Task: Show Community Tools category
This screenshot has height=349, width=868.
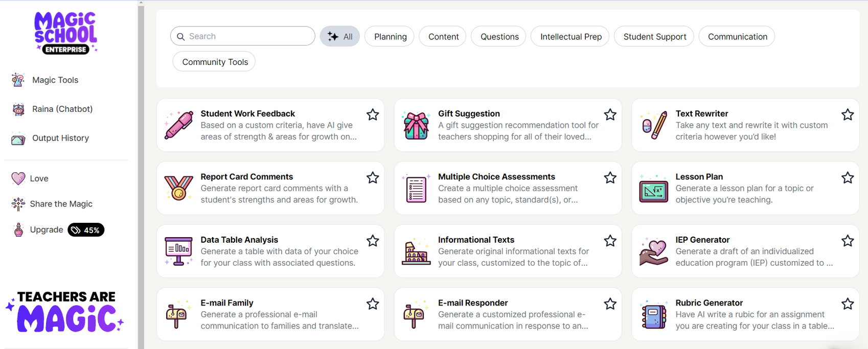Action: pyautogui.click(x=214, y=62)
